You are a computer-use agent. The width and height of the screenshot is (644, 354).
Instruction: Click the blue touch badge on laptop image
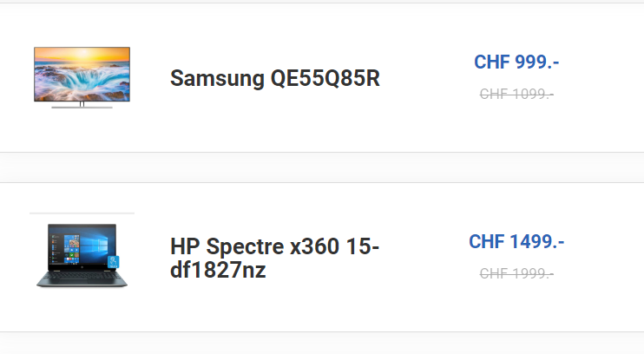pos(113,262)
